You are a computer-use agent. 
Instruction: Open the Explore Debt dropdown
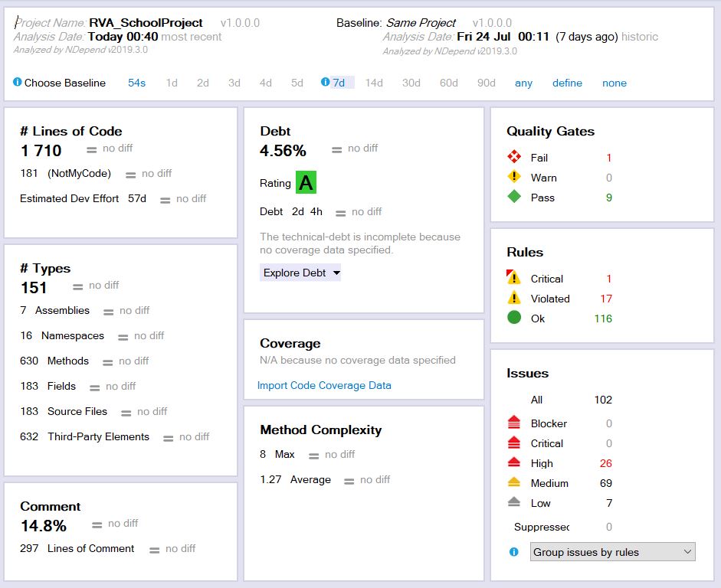pos(300,273)
